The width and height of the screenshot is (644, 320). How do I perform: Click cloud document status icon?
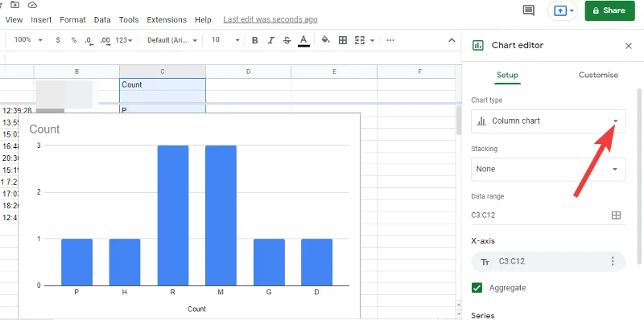click(32, 5)
